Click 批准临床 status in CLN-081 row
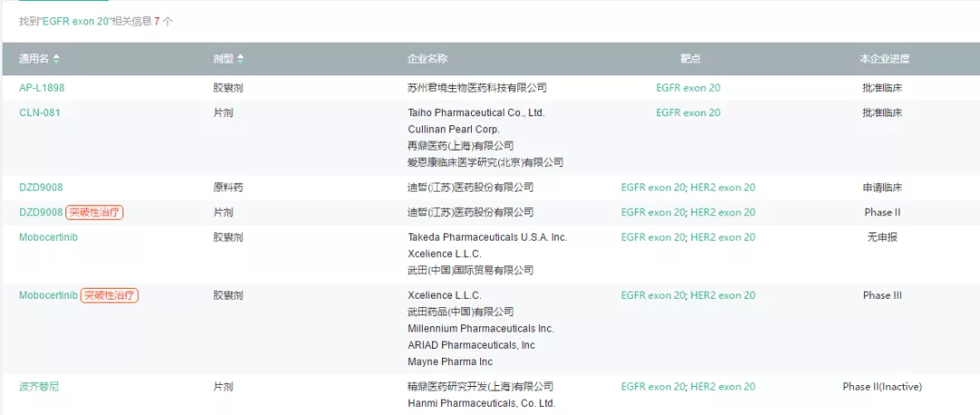The height and width of the screenshot is (415, 980). (883, 113)
